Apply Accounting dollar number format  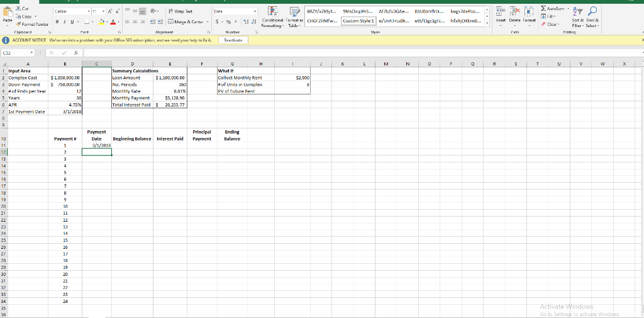(x=216, y=22)
